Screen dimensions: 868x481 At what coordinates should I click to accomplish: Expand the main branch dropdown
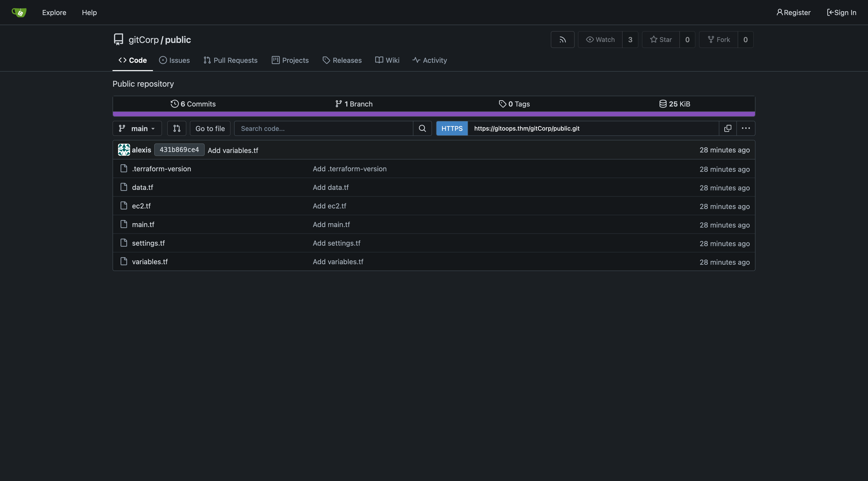tap(137, 128)
